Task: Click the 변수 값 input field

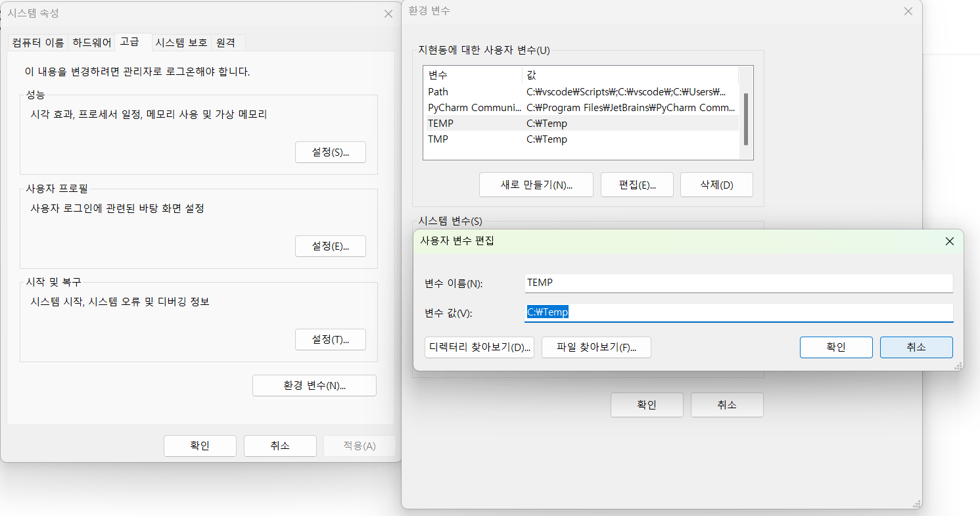Action: [x=739, y=313]
